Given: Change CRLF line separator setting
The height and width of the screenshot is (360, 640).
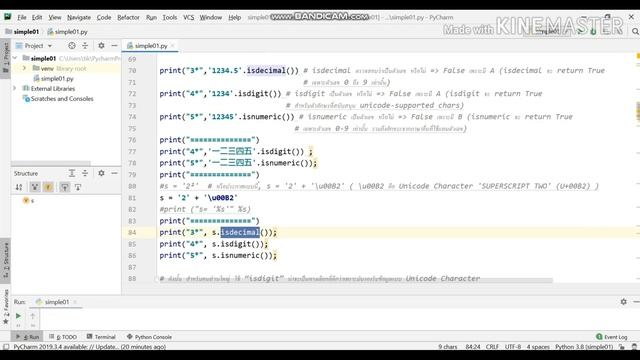Looking at the screenshot, I should pos(492,347).
